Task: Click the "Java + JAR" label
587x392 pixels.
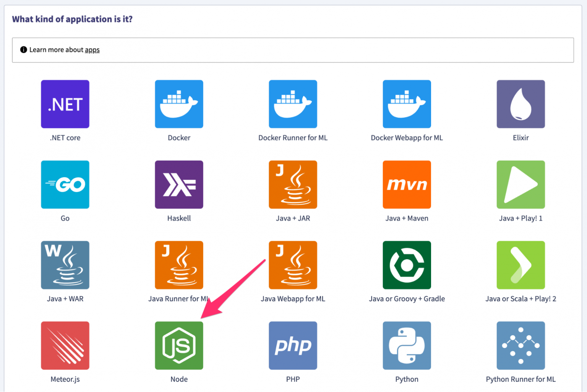Action: click(293, 218)
